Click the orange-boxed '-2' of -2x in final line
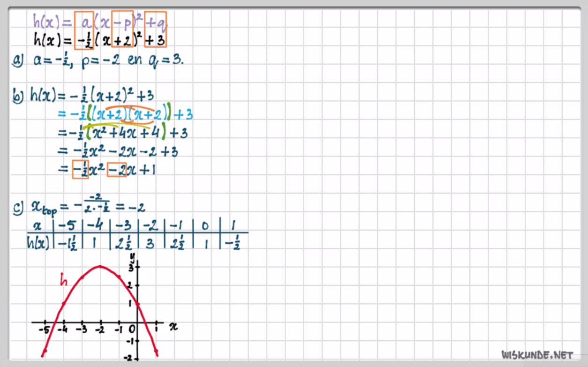Screen dimensions: 588x367 [x=117, y=169]
